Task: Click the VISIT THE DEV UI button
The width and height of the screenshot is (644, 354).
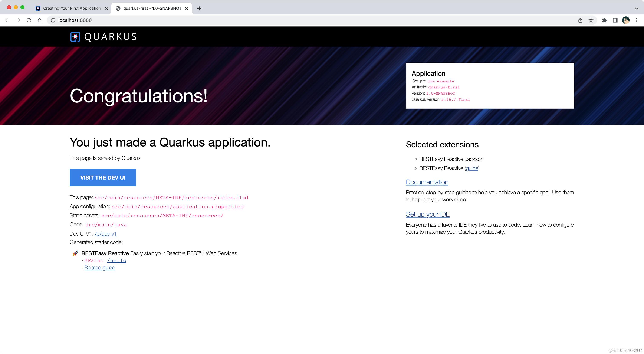Action: point(103,177)
